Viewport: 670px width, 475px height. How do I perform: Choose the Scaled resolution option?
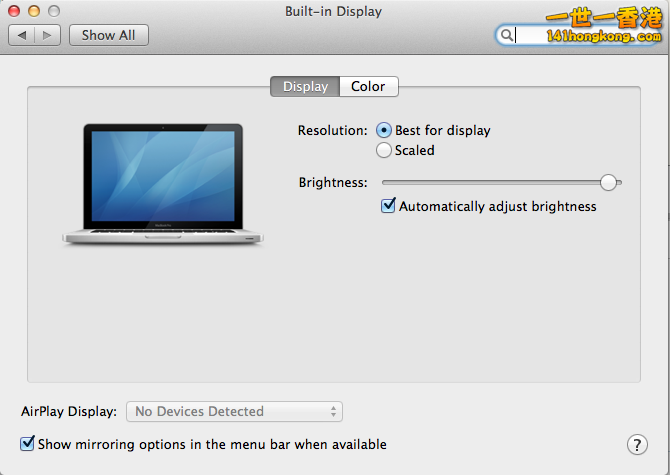click(384, 150)
